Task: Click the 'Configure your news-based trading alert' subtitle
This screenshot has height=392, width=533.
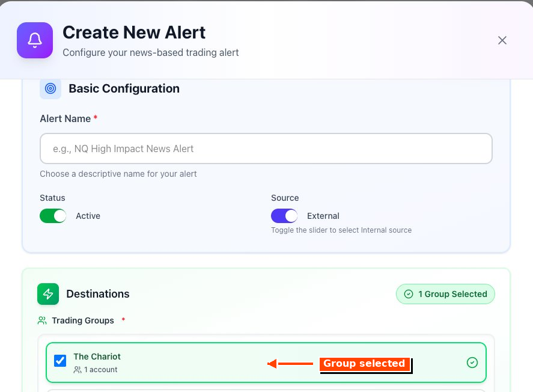Action: tap(151, 53)
